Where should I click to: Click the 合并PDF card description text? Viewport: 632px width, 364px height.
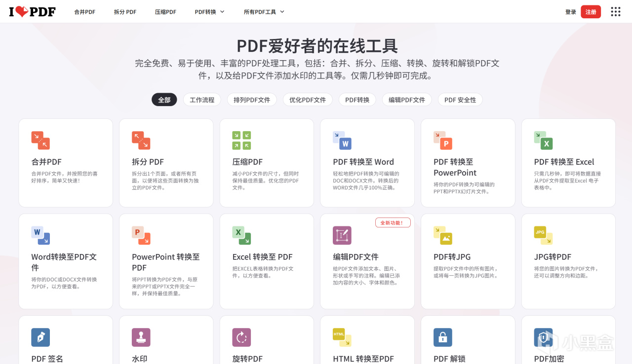[65, 177]
